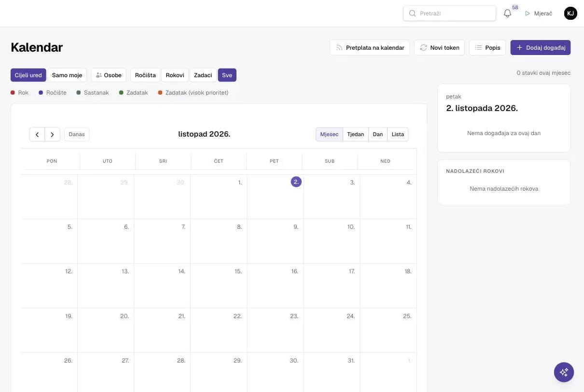Select day 23. in the calendar
The image size is (584, 392).
[x=294, y=316]
